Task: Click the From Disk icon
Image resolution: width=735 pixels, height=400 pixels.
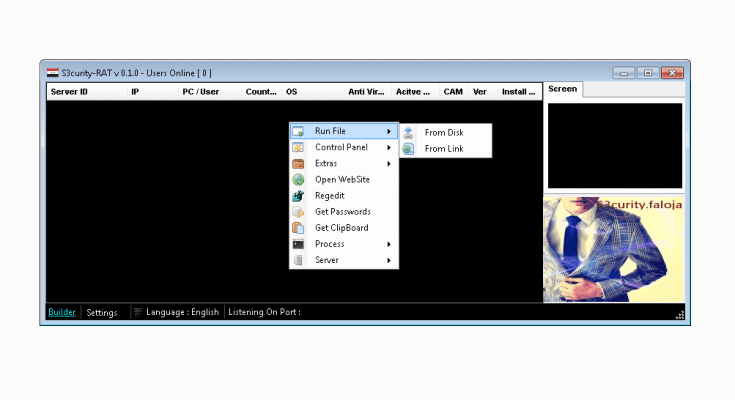Action: tap(408, 132)
